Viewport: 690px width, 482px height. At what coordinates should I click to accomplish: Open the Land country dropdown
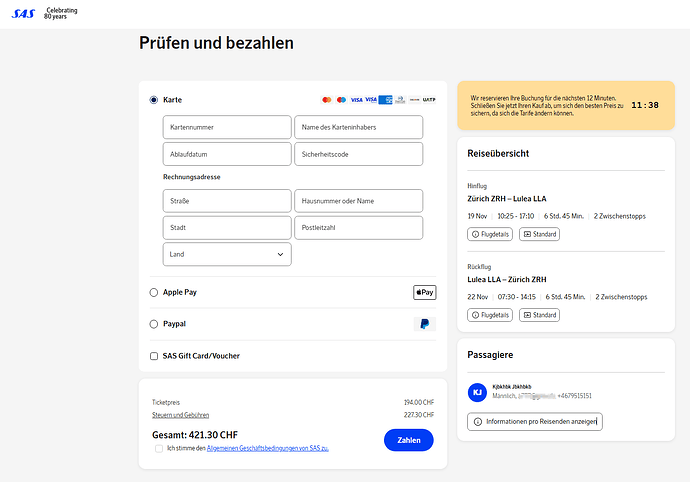pos(227,254)
